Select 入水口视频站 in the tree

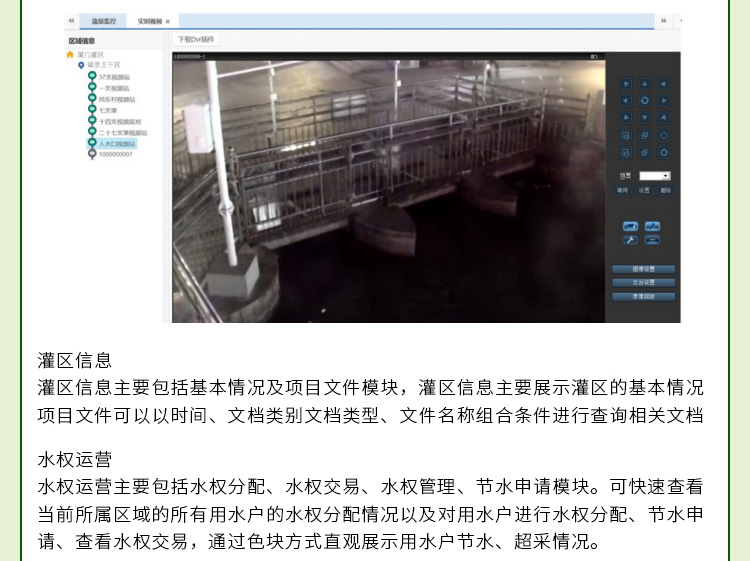point(117,144)
